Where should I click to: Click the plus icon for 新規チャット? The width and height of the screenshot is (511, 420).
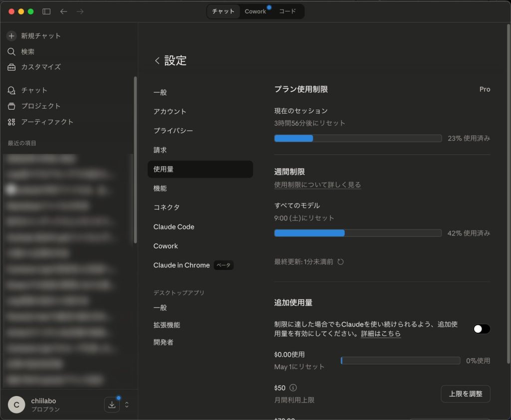(x=11, y=36)
